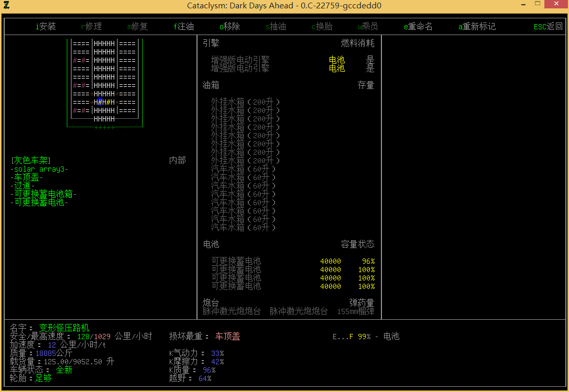This screenshot has height=392, width=569.
Task: Click the red 车顶盖 most-damaged value
Action: [x=227, y=336]
